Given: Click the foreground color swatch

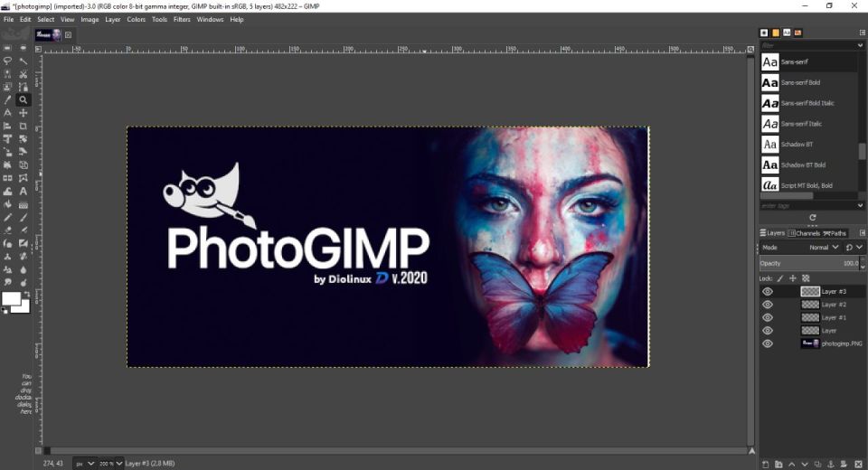Looking at the screenshot, I should (x=11, y=299).
